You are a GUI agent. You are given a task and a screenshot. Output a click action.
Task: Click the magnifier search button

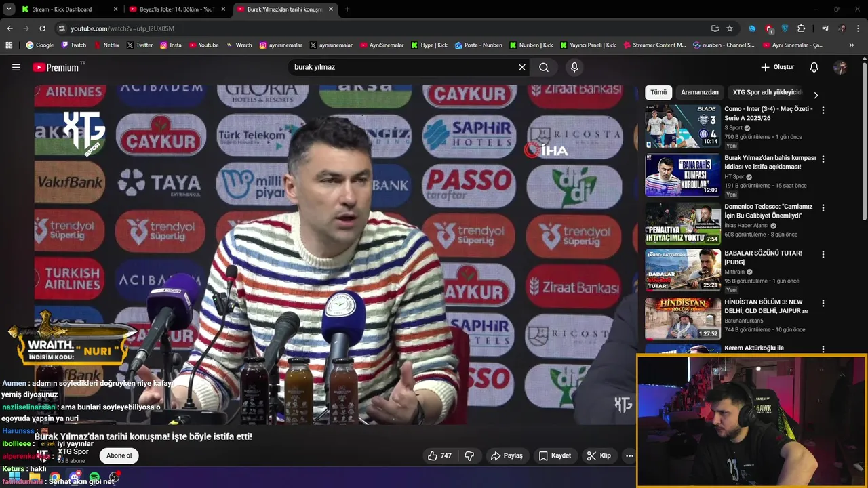pyautogui.click(x=544, y=67)
